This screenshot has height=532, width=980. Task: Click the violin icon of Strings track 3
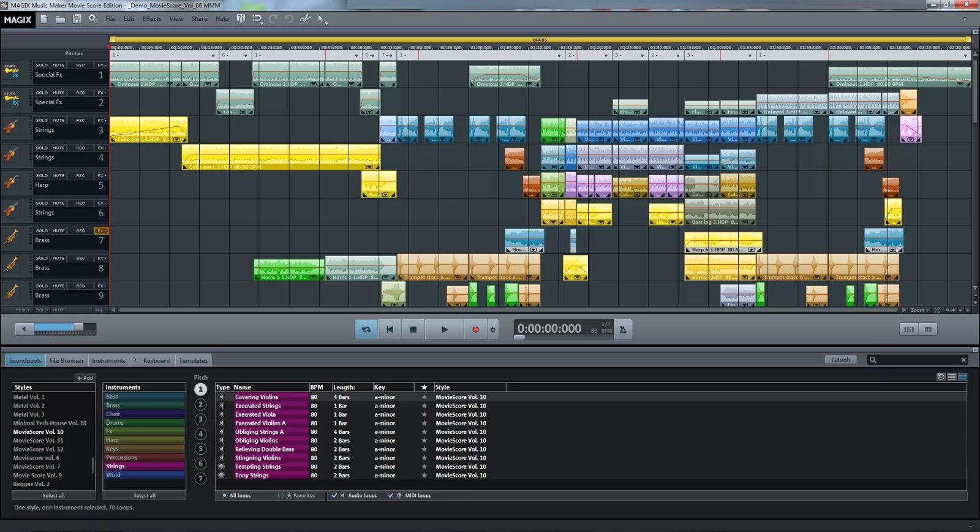[x=11, y=126]
